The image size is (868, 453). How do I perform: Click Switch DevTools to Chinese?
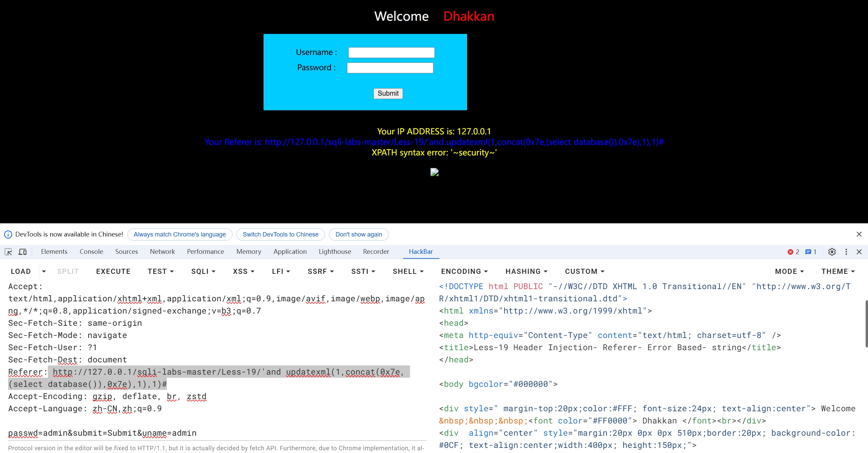(281, 234)
